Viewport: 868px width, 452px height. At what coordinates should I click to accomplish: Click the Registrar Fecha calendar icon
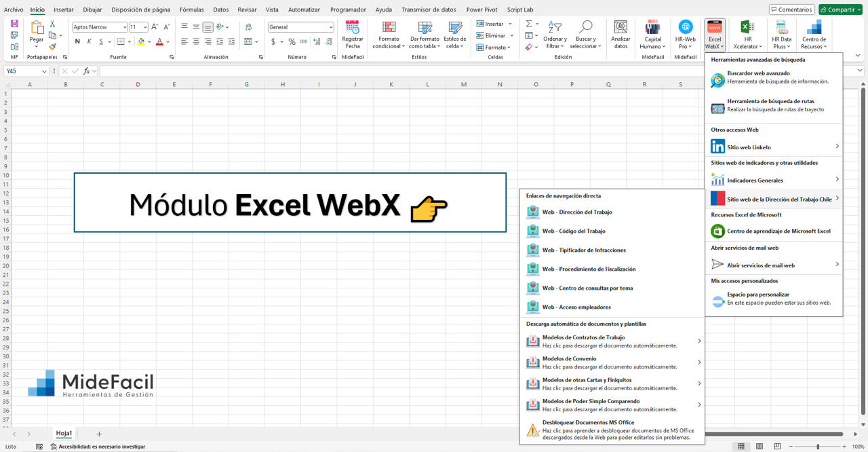click(x=352, y=27)
